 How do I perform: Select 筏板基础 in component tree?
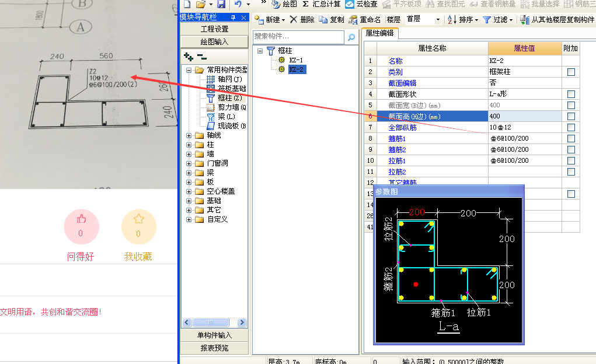point(226,89)
